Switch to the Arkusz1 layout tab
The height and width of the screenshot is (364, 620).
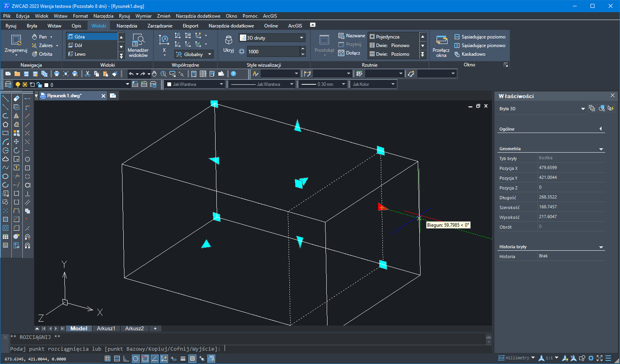(x=106, y=328)
